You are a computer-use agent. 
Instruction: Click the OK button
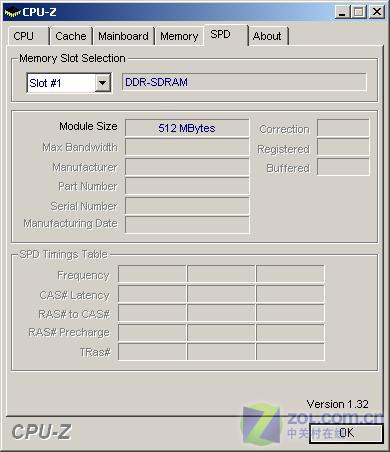tap(347, 433)
